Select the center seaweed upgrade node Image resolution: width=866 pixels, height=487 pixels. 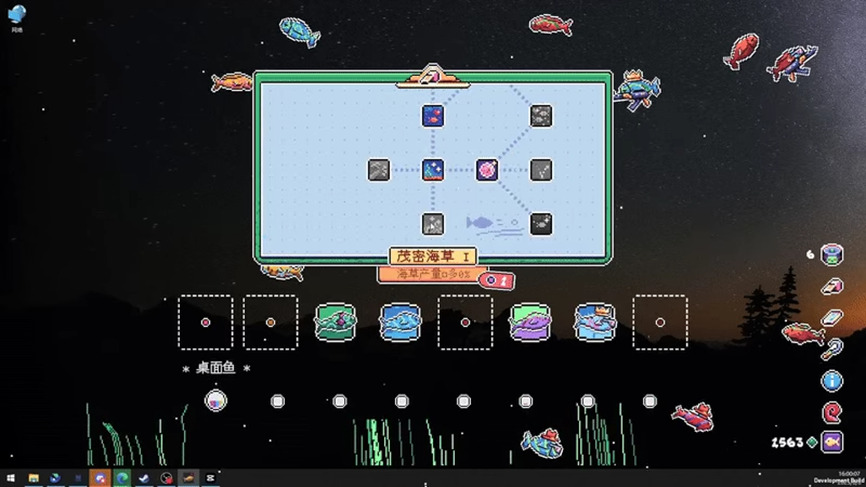pyautogui.click(x=433, y=170)
